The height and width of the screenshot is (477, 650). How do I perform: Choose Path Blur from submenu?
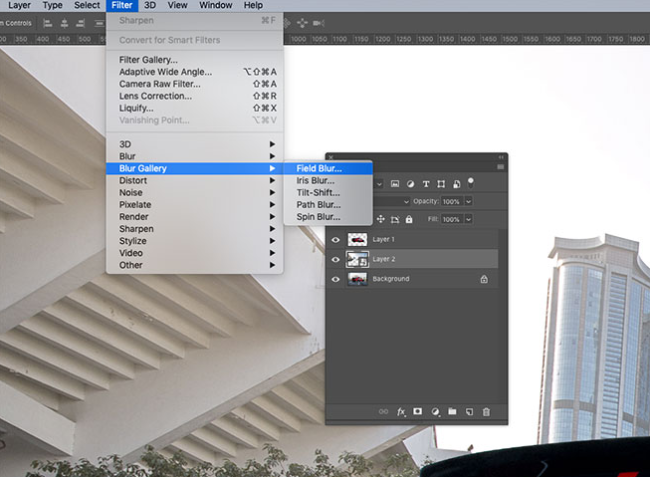[x=328, y=205]
